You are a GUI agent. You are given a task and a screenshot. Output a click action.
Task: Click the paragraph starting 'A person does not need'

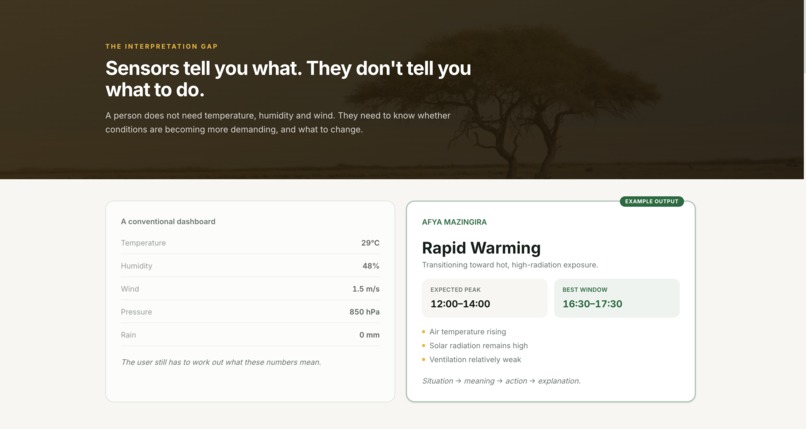pos(278,122)
